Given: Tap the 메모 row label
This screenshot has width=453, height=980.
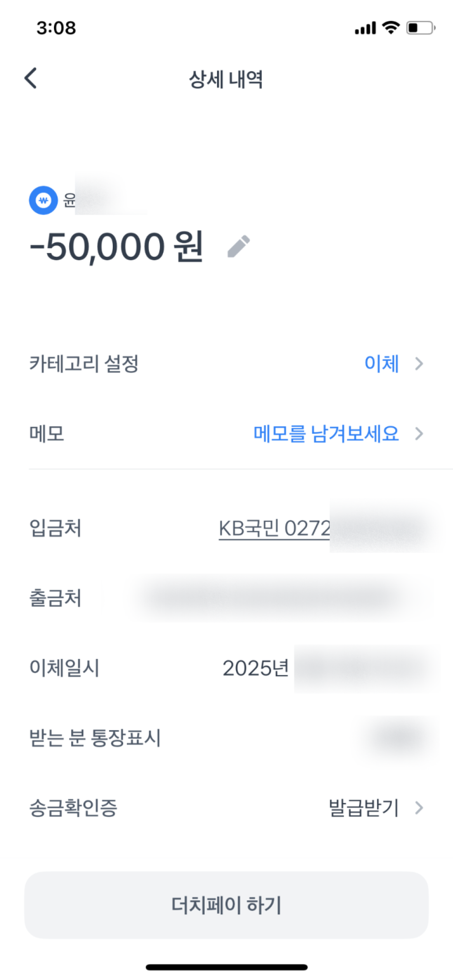Looking at the screenshot, I should pos(47,434).
